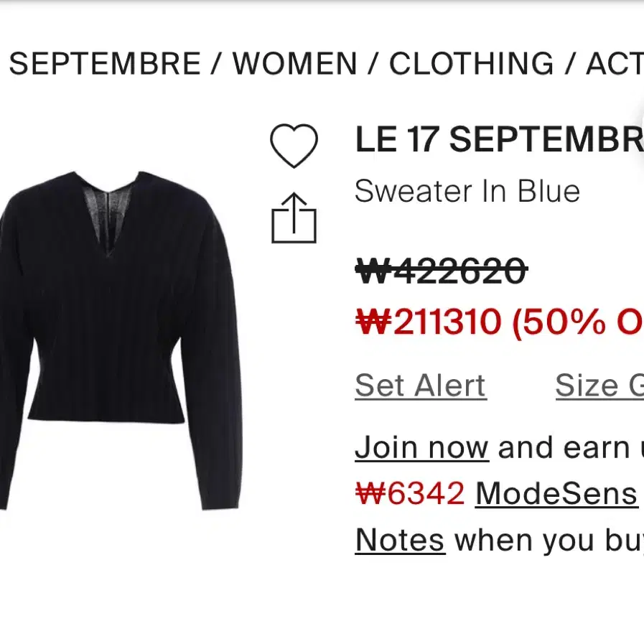Click the red 50% off discount label
This screenshot has width=644, height=644.
[578, 322]
